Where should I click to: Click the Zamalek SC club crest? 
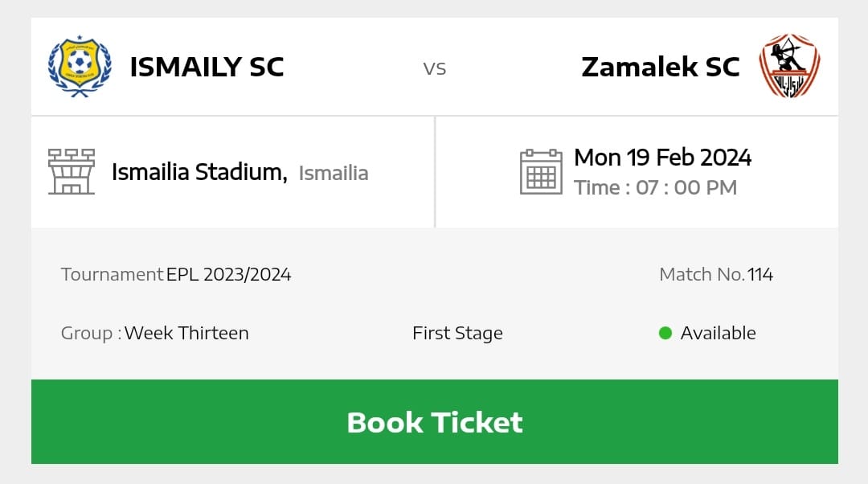tap(789, 66)
